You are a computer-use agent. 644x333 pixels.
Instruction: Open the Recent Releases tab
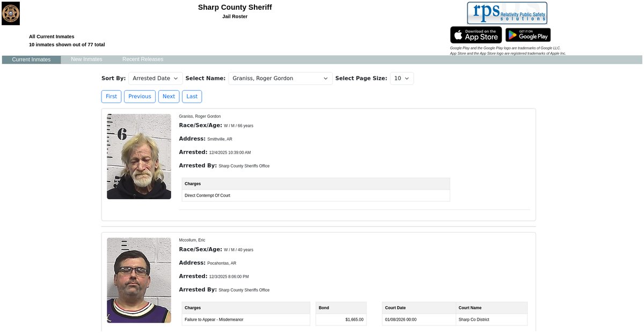143,60
